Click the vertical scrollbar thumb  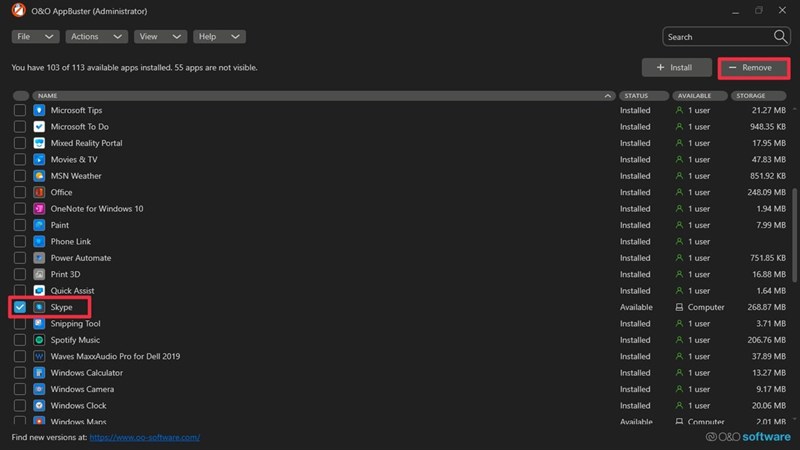(794, 235)
